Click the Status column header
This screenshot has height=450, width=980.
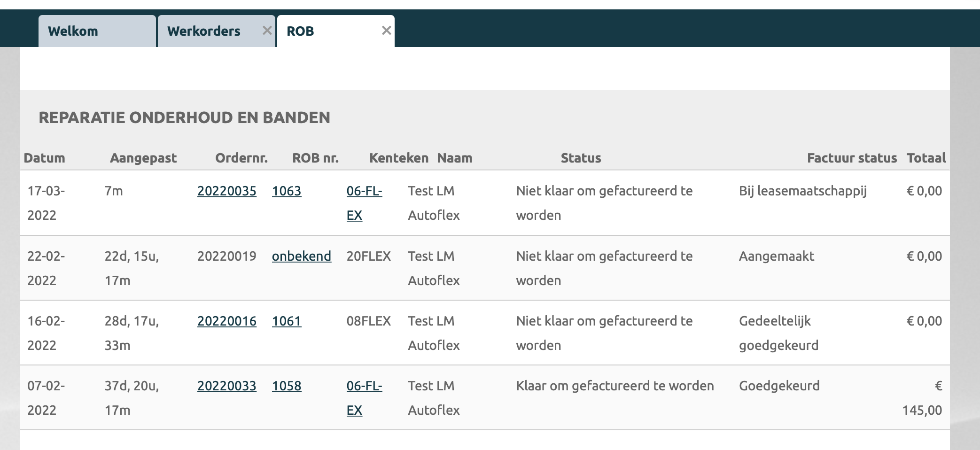point(581,158)
